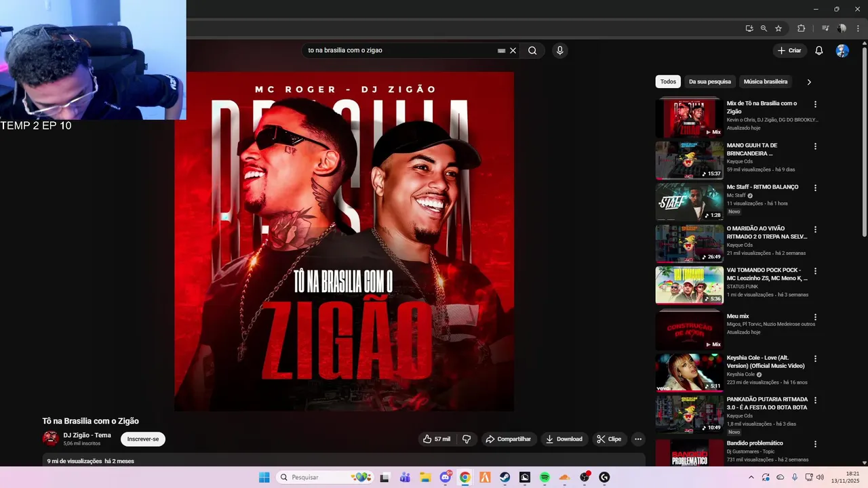Click the Criar button
Viewport: 868px width, 488px height.
click(789, 50)
